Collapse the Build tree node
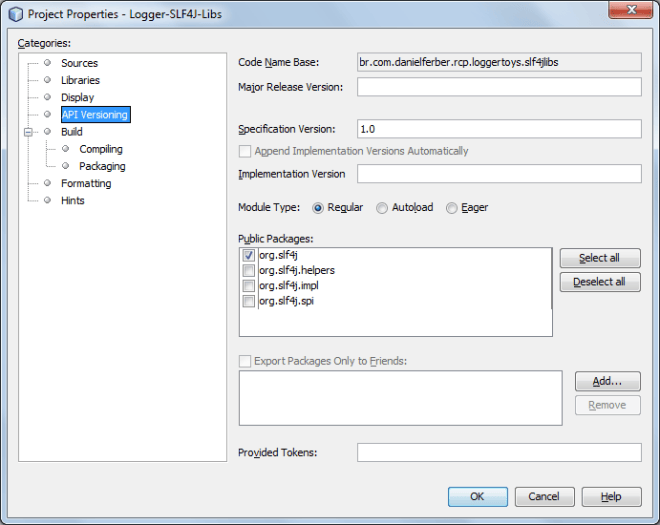The width and height of the screenshot is (660, 525). click(x=28, y=132)
